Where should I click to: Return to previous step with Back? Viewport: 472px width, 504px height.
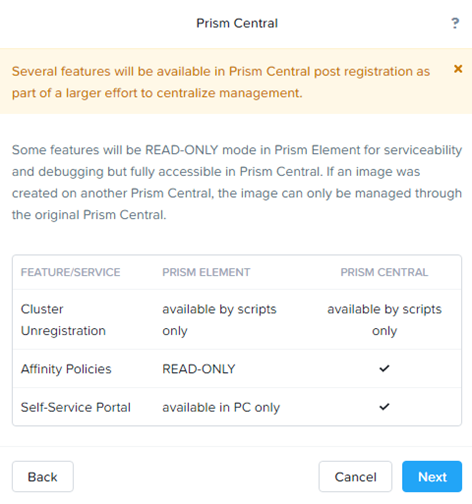[43, 477]
